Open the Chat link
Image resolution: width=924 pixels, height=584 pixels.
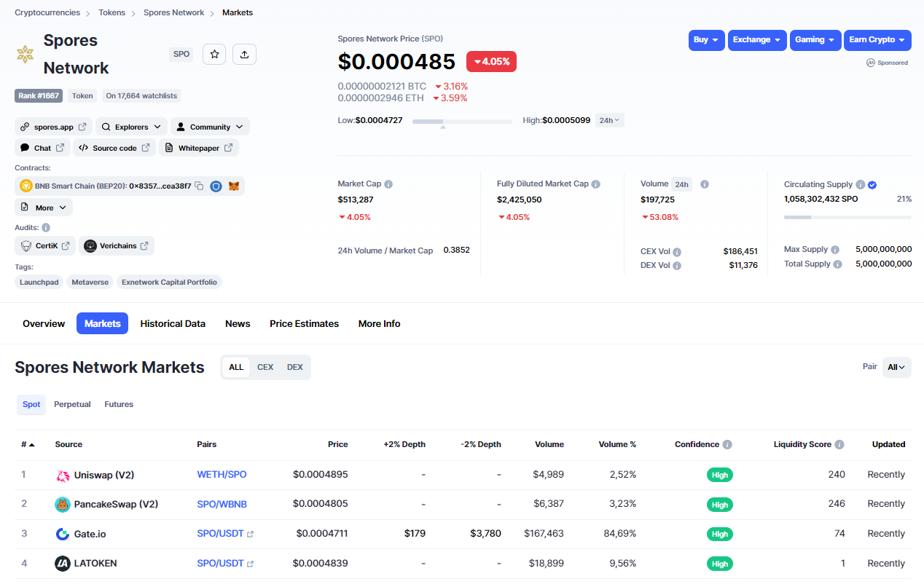point(42,148)
